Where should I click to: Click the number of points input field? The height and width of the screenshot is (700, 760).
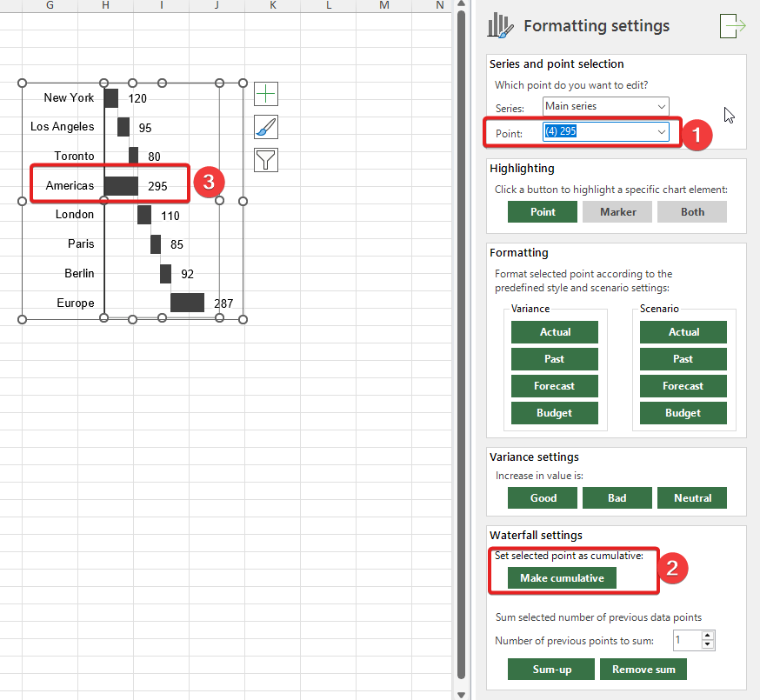click(x=686, y=641)
